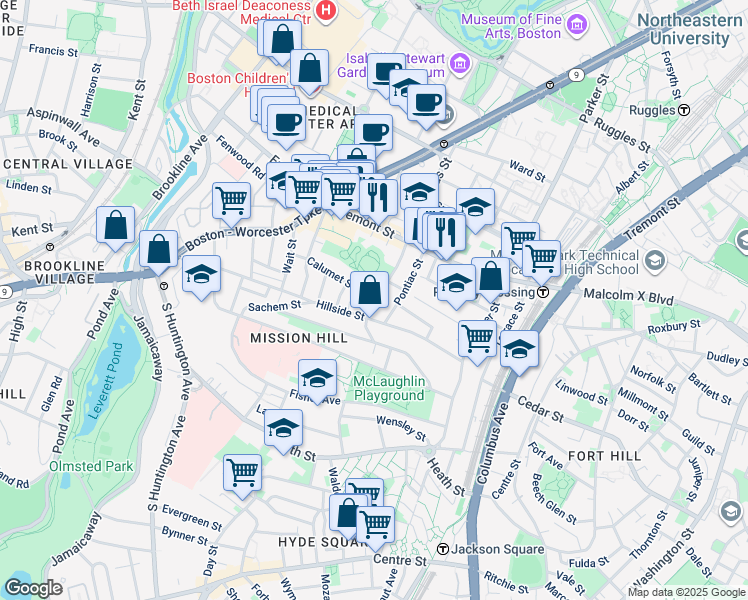Screen dimensions: 748x600
Task: Open the grocery cart marker by Roxbury Crossing station
Action: (541, 261)
